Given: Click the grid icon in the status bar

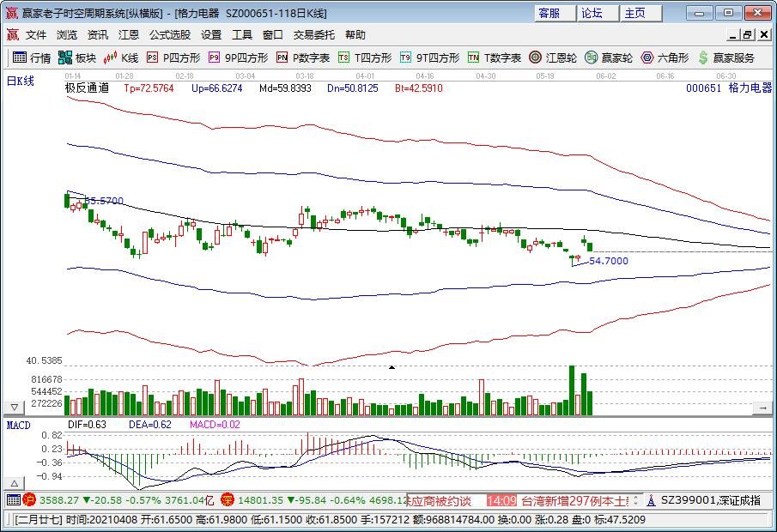Looking at the screenshot, I should pyautogui.click(x=14, y=499).
